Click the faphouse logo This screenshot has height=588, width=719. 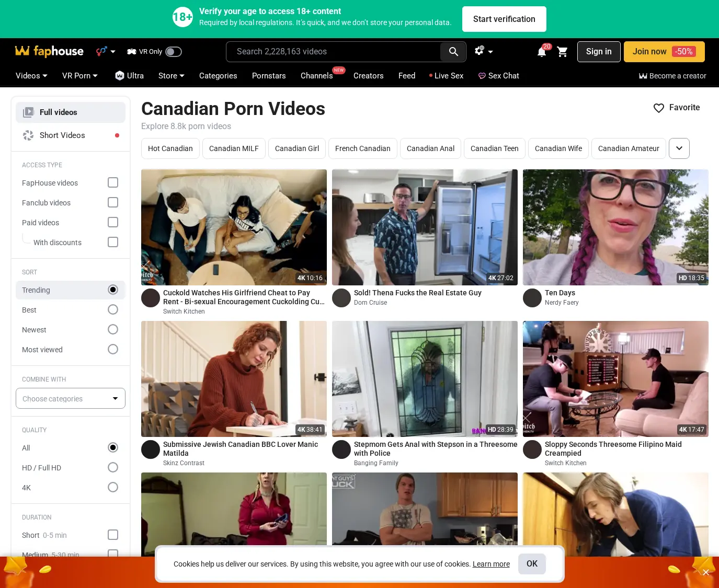tap(49, 51)
